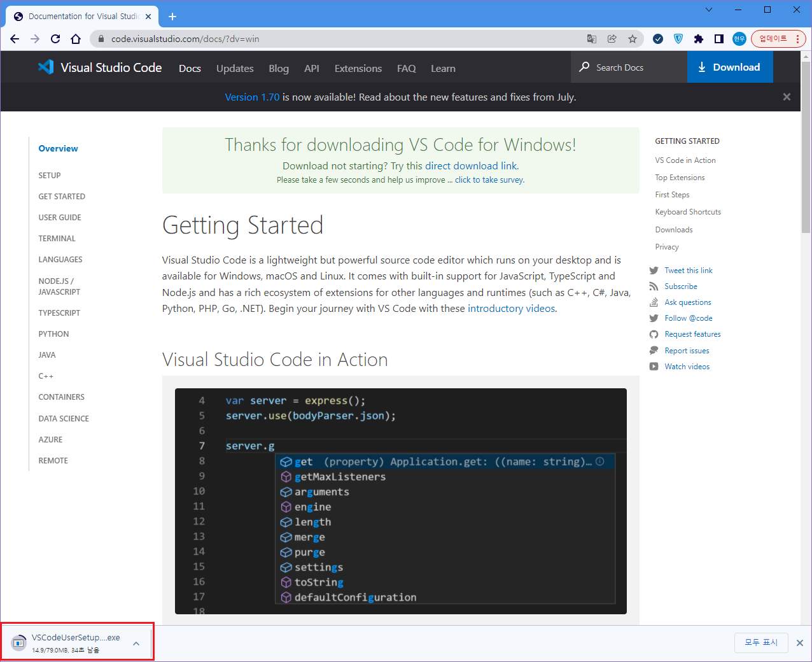Viewport: 812px width, 662px height.
Task: Click the blue Download button
Action: click(x=730, y=67)
